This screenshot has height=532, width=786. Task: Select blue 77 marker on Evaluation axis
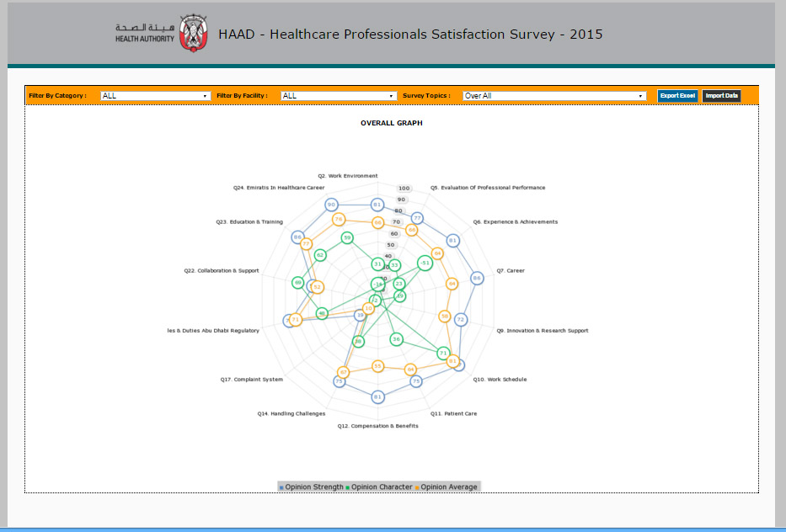click(417, 218)
